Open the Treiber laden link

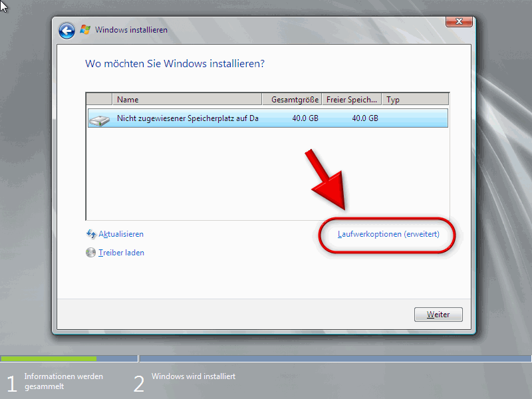coord(121,253)
